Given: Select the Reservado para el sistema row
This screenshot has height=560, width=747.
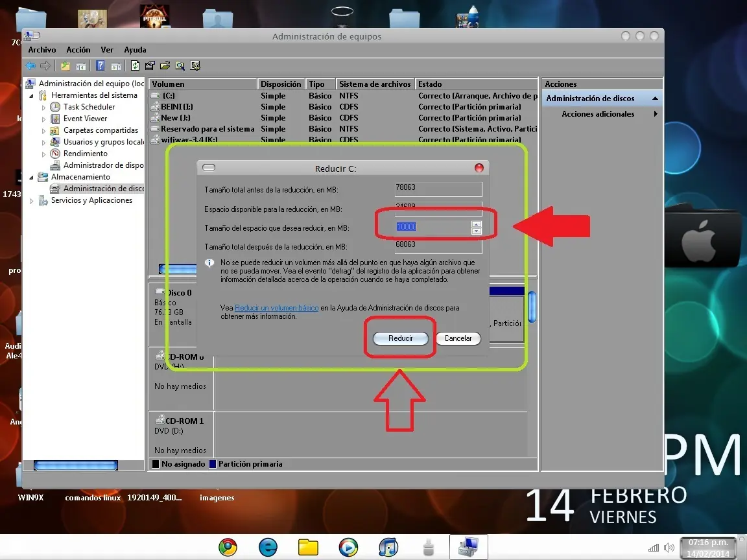Looking at the screenshot, I should (x=344, y=128).
